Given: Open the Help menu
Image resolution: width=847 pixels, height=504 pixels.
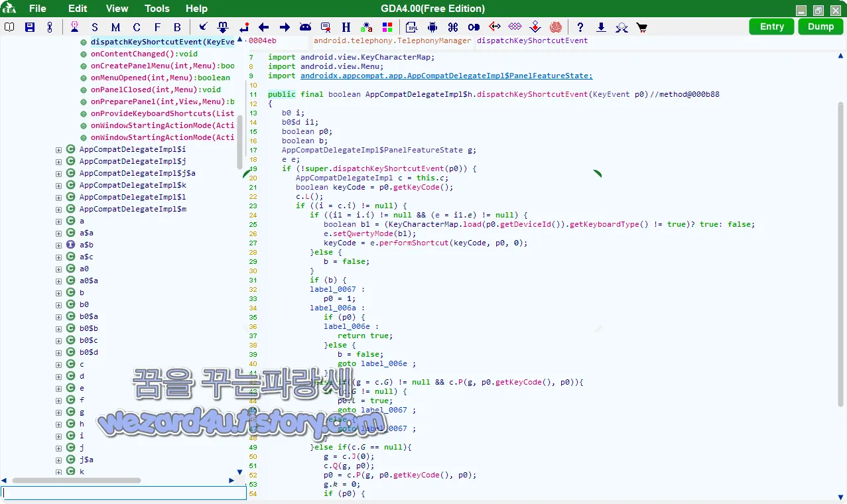Looking at the screenshot, I should click(196, 9).
